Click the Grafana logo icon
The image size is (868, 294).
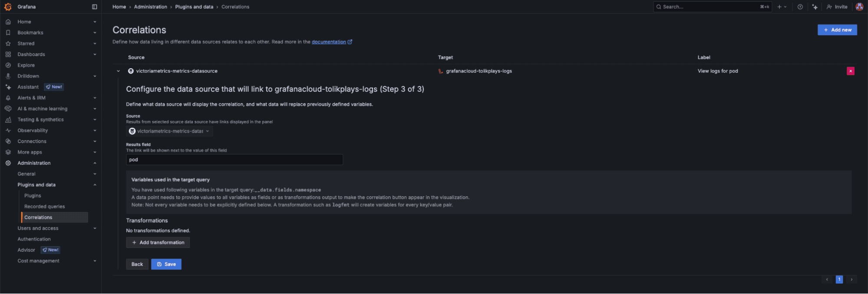click(8, 7)
